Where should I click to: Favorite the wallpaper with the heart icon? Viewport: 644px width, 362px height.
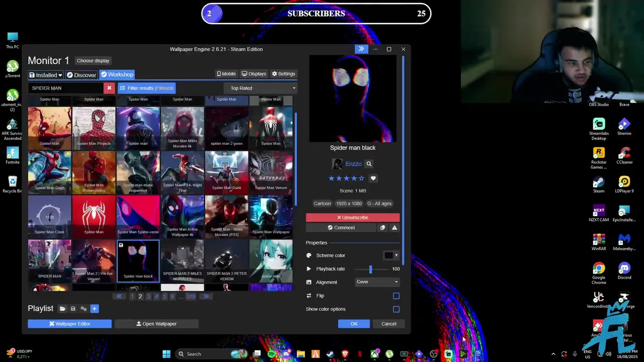tap(373, 178)
